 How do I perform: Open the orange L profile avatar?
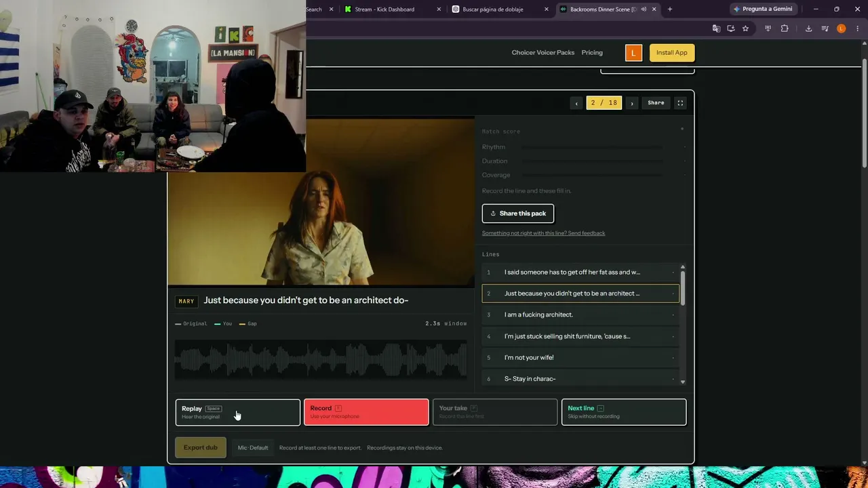coord(633,53)
